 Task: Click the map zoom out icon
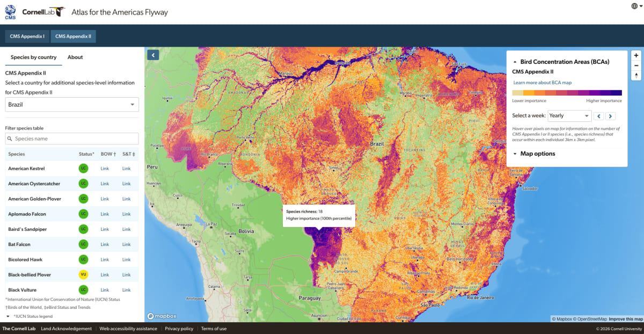tap(635, 65)
